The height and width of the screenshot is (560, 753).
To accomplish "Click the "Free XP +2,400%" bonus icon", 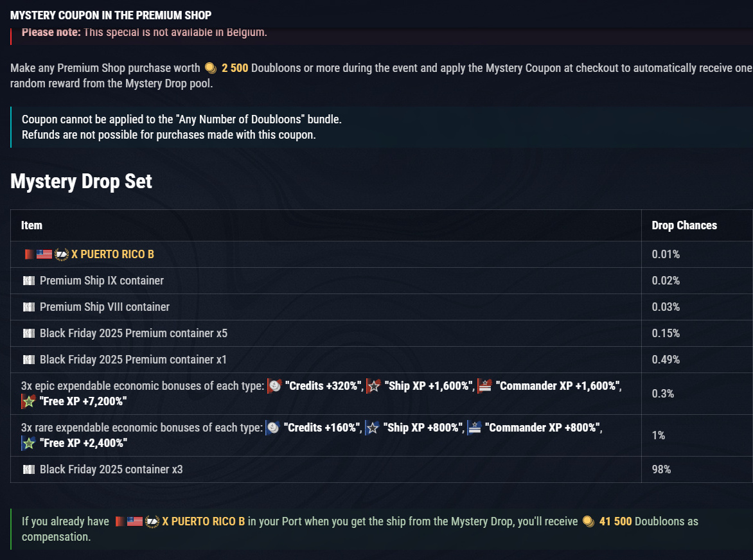I will (28, 443).
